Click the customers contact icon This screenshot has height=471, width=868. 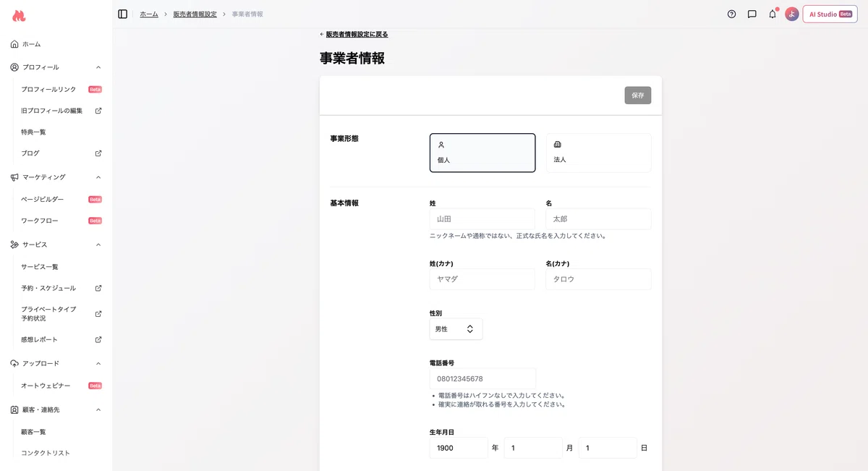pyautogui.click(x=14, y=410)
